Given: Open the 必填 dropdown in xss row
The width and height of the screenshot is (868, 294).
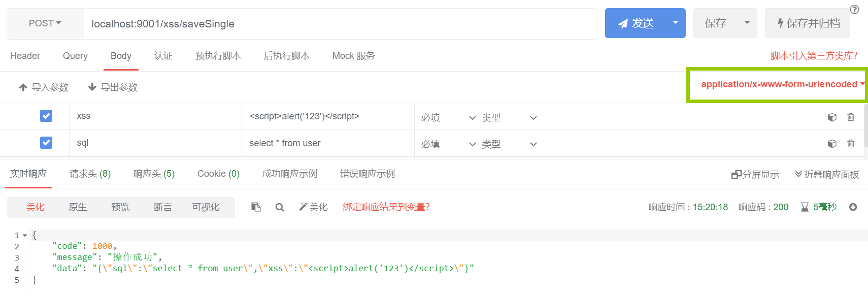Looking at the screenshot, I should click(x=448, y=118).
